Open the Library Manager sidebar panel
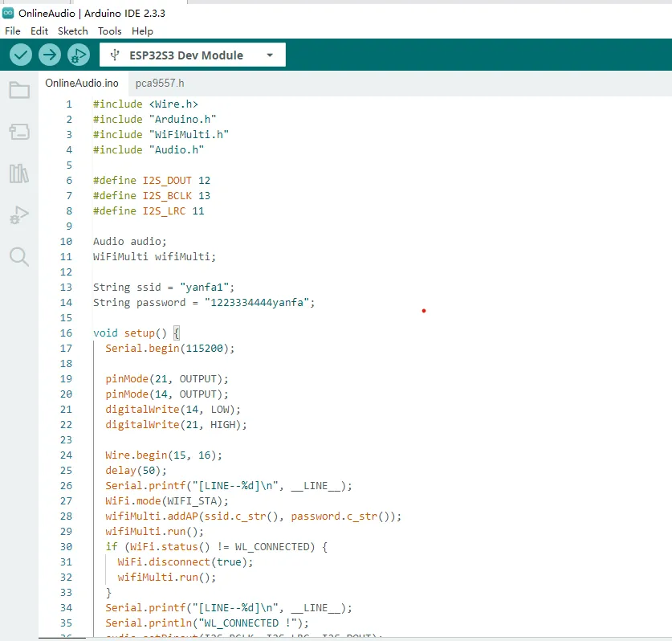The image size is (672, 641). pos(19,174)
